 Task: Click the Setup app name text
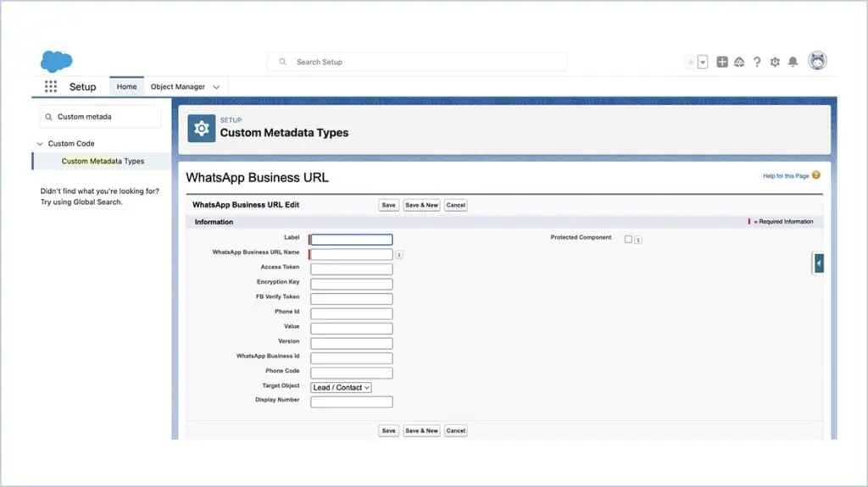click(x=82, y=87)
